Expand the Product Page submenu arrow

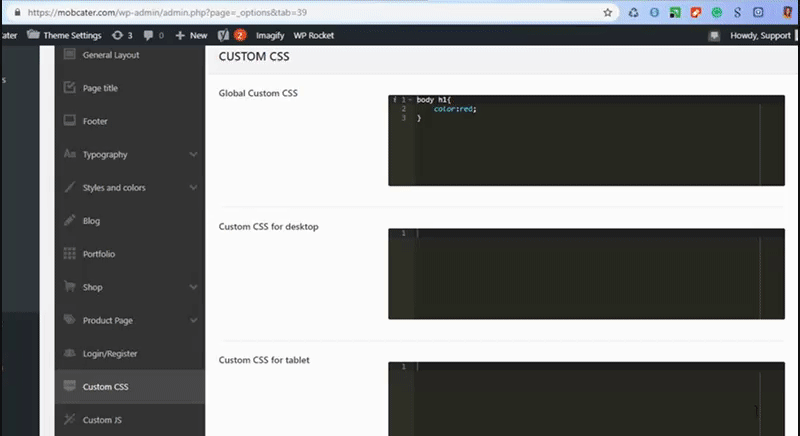[x=193, y=320]
